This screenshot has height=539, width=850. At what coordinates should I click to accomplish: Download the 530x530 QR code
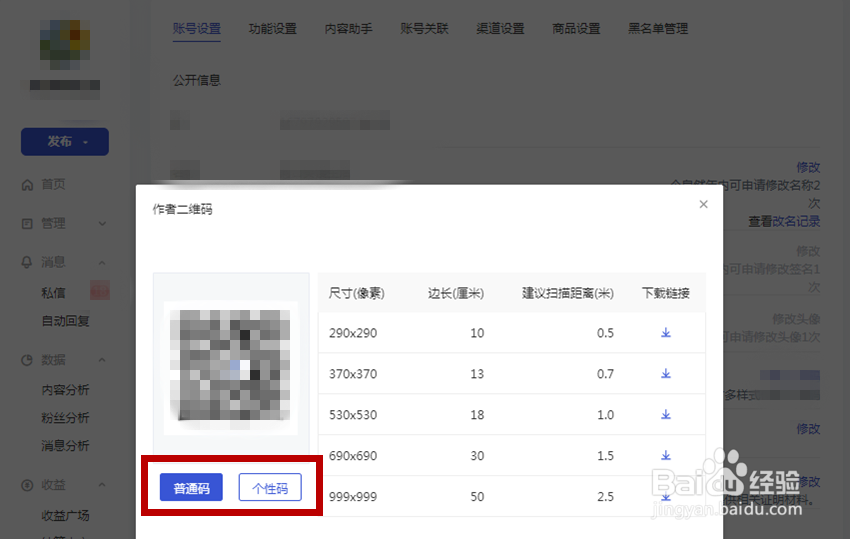click(x=666, y=414)
